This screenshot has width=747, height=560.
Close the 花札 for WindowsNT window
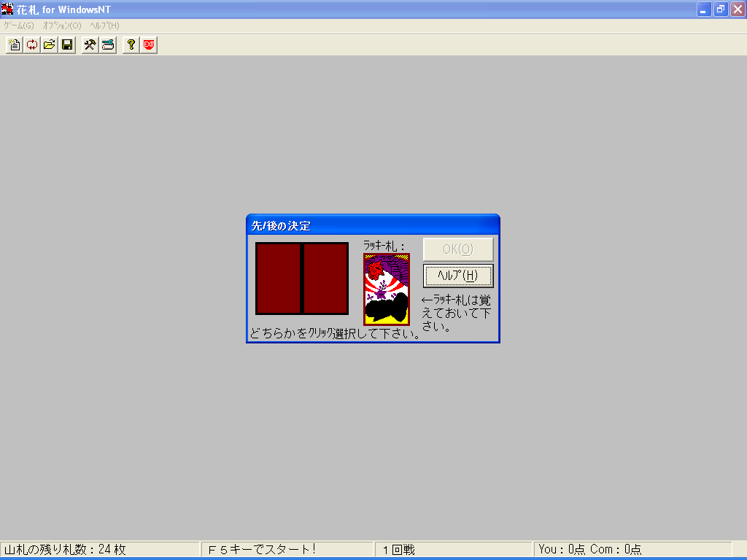738,9
